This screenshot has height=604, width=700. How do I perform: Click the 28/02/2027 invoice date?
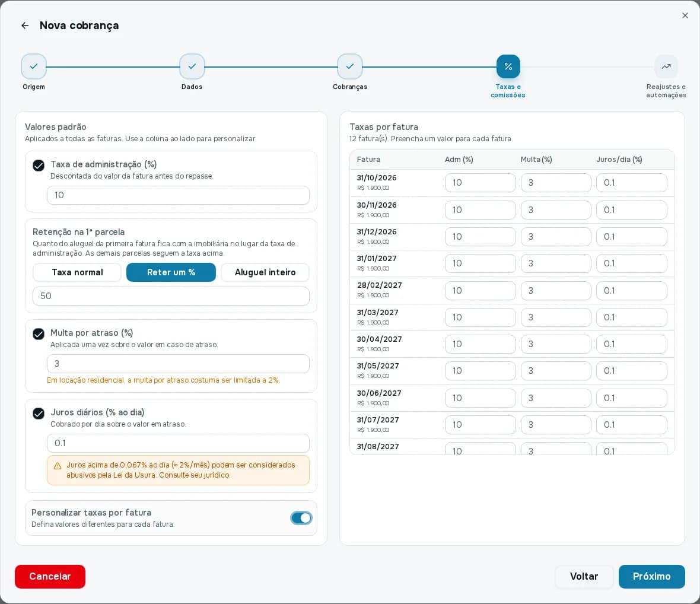[x=380, y=285]
